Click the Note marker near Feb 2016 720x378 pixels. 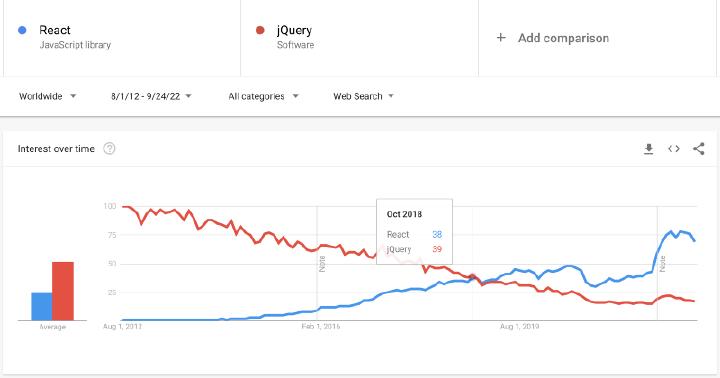click(322, 264)
